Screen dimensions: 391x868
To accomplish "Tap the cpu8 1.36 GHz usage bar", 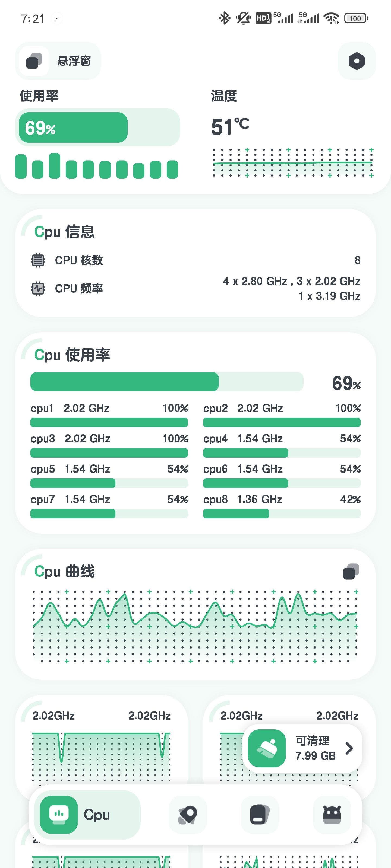I will point(282,513).
